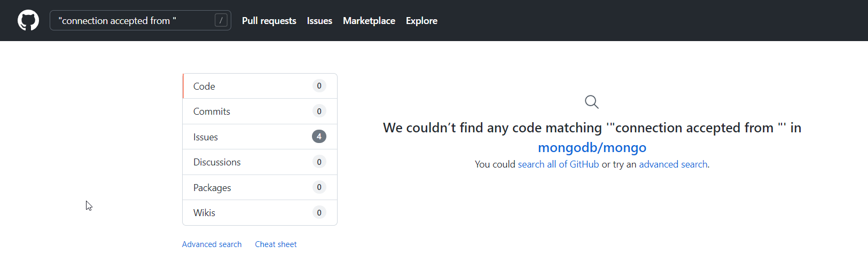Switch to the Discussions results filter
The image size is (868, 270).
pos(217,162)
